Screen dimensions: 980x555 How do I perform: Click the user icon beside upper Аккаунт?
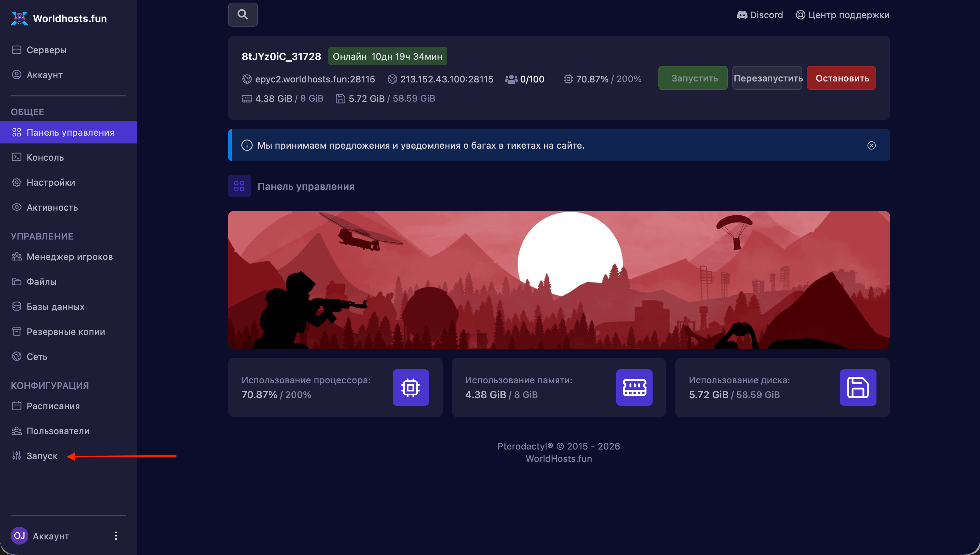pos(16,75)
